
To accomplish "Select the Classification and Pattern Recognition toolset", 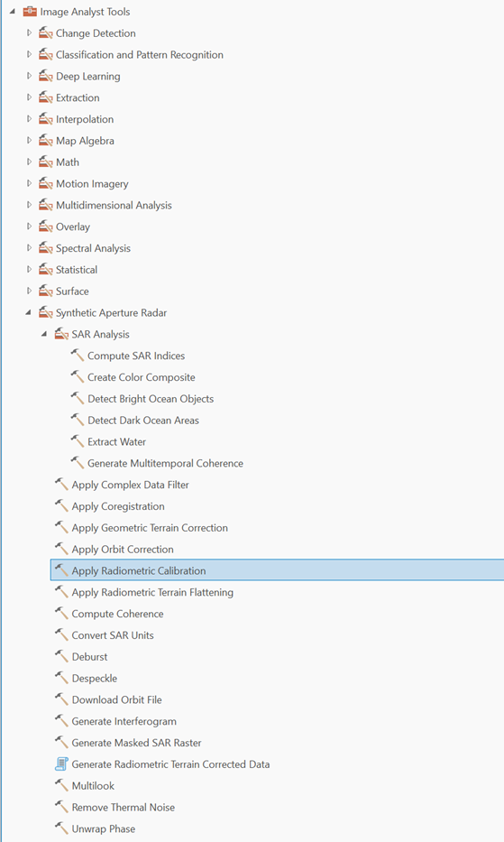I will (140, 55).
